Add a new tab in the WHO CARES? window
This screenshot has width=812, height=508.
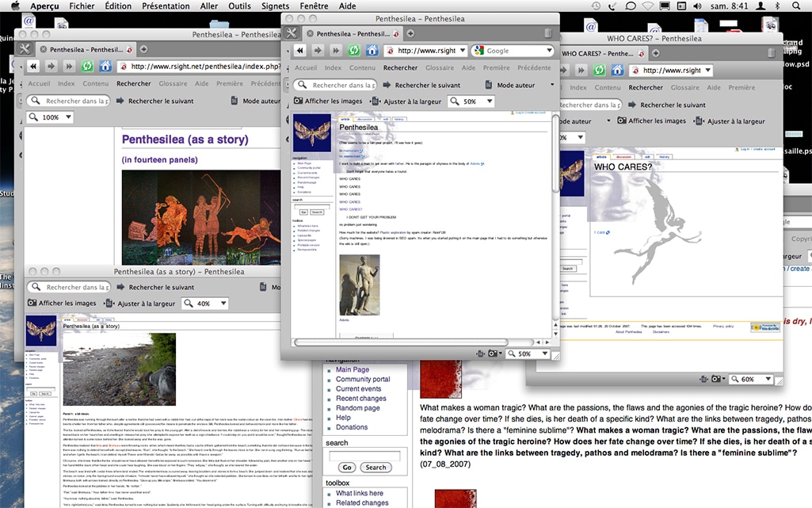pyautogui.click(x=656, y=53)
